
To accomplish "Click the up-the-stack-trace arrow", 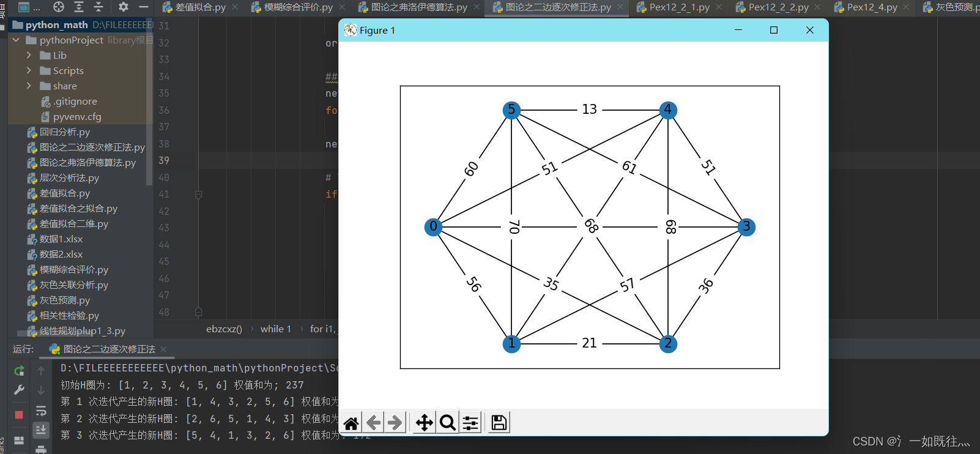I will [41, 371].
